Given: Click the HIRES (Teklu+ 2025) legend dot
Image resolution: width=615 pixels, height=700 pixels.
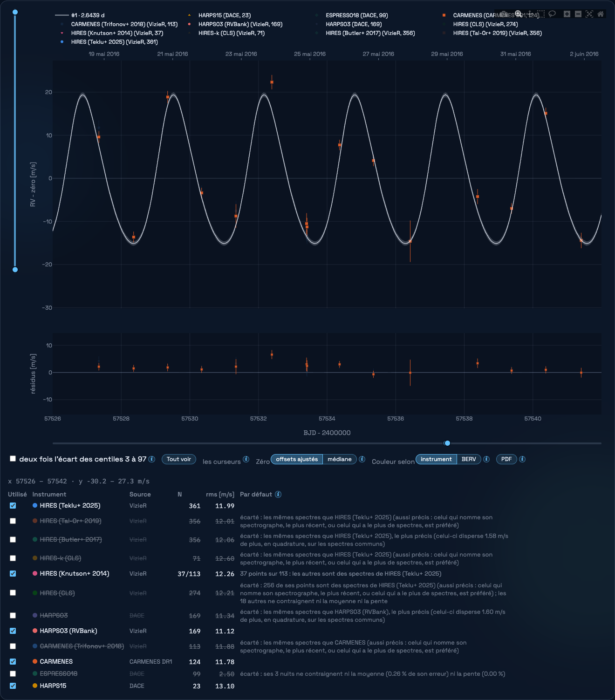Looking at the screenshot, I should pos(62,42).
